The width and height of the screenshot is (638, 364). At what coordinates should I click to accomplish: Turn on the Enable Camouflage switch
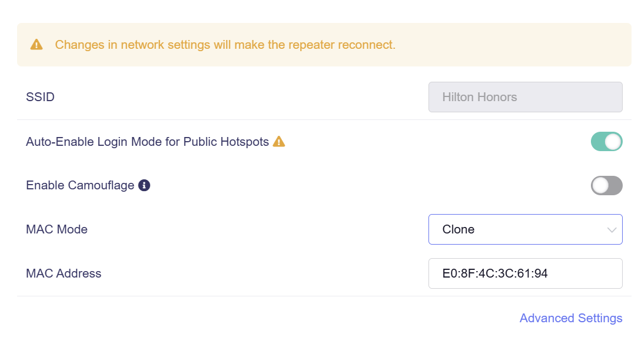(606, 186)
